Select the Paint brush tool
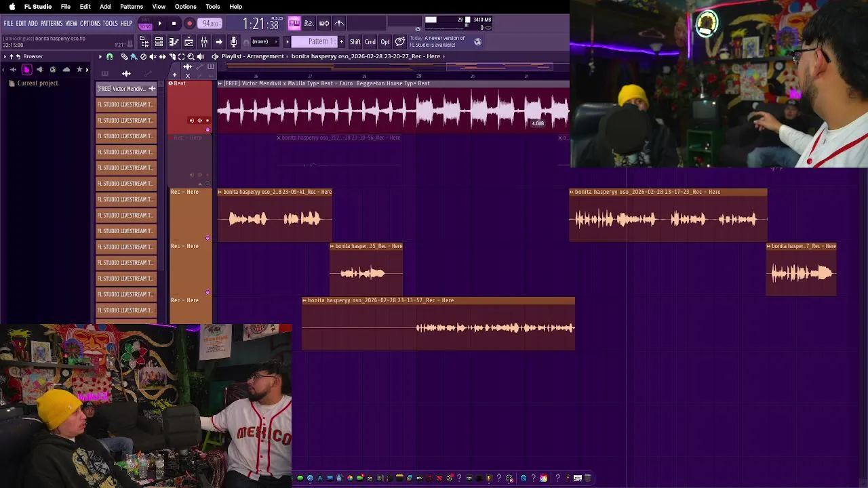The height and width of the screenshot is (488, 868). pyautogui.click(x=134, y=57)
